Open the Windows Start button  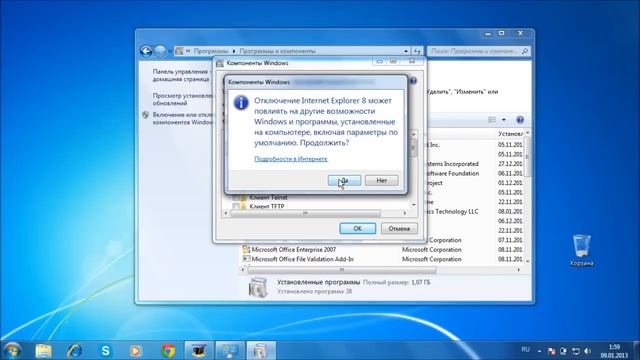(x=12, y=351)
